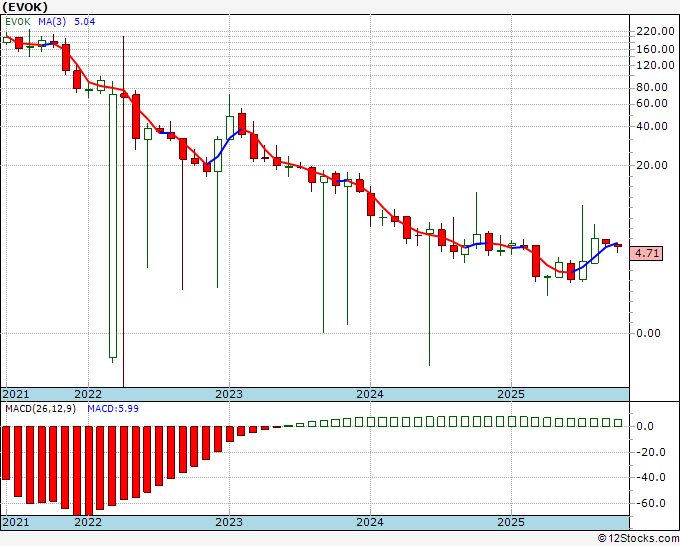Click the 2022 label on price chart axis
Image resolution: width=680 pixels, height=546 pixels.
pos(88,394)
